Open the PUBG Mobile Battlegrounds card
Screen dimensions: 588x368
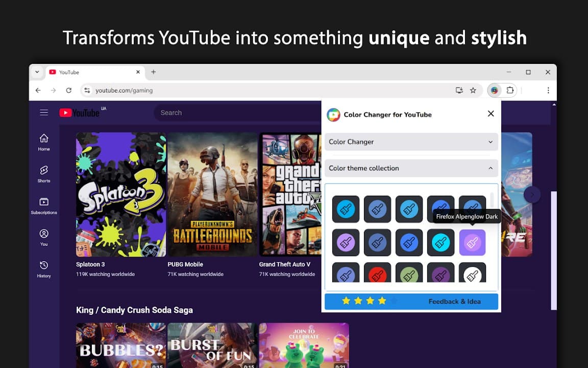tap(213, 195)
